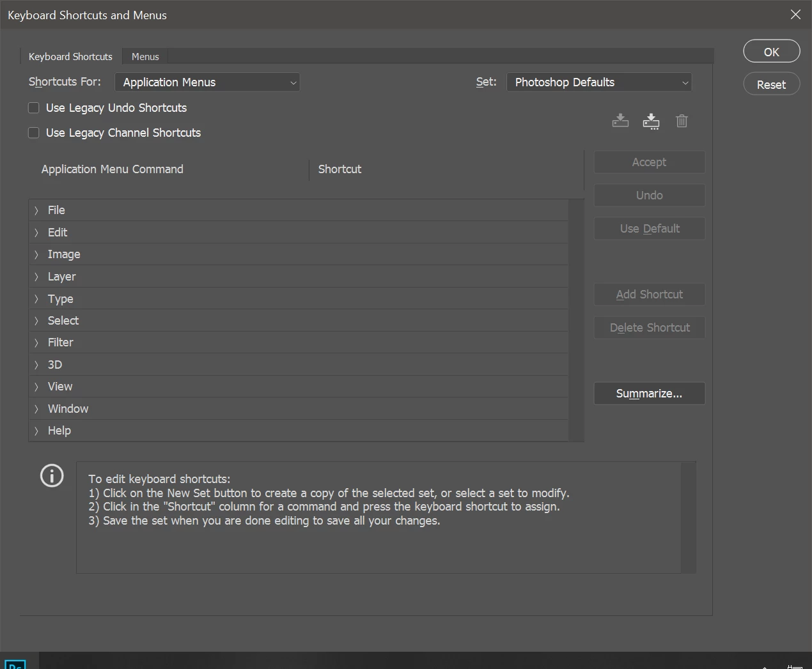Screen dimensions: 812x669
Task: Expand the Filter menu commands row
Action: point(298,342)
